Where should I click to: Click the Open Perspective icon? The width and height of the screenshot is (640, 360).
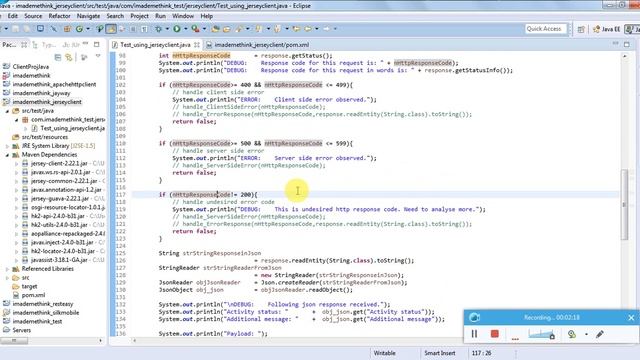[581, 29]
